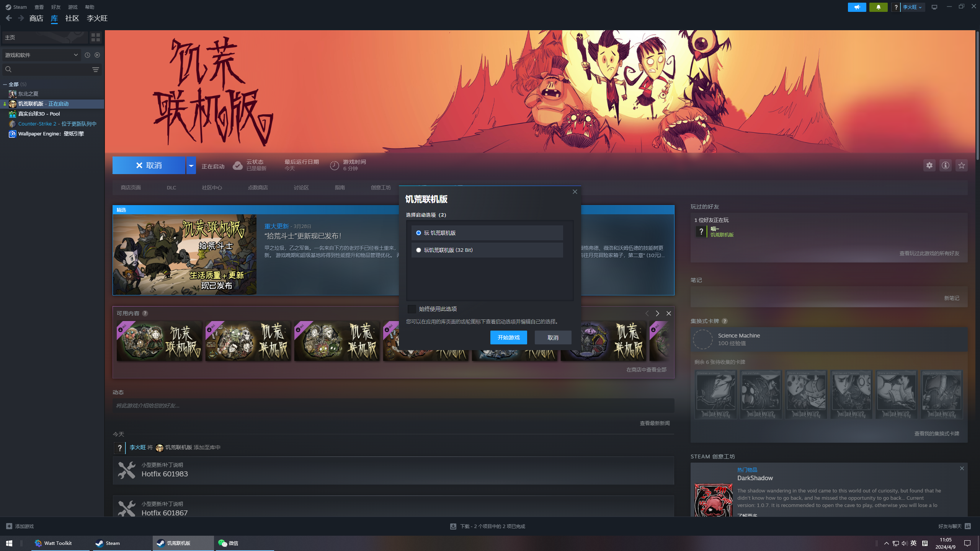
Task: Open WeChat from the taskbar
Action: tap(245, 543)
